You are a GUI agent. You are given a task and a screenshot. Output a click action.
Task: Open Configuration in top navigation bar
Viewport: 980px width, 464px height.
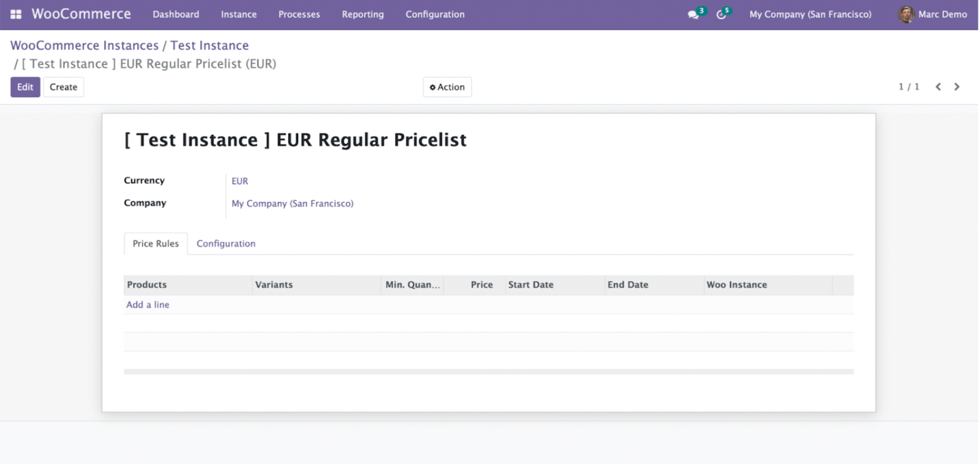(x=435, y=14)
